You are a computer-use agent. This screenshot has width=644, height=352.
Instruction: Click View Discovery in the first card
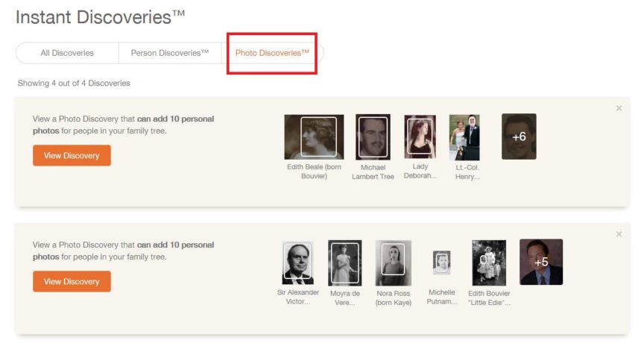[72, 155]
